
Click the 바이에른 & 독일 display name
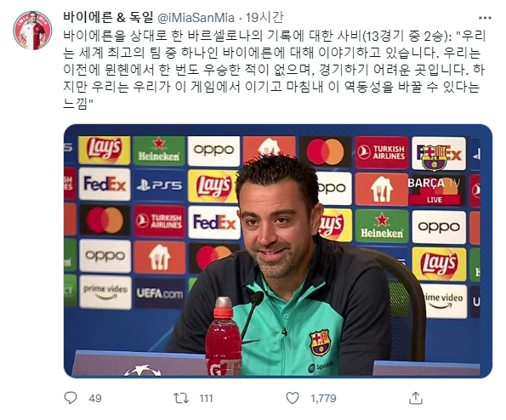pos(108,17)
